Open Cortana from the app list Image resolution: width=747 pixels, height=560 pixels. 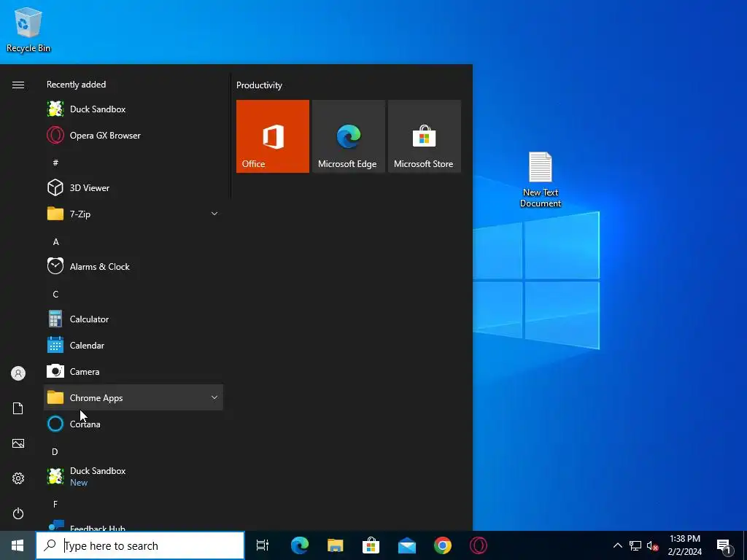[133, 424]
